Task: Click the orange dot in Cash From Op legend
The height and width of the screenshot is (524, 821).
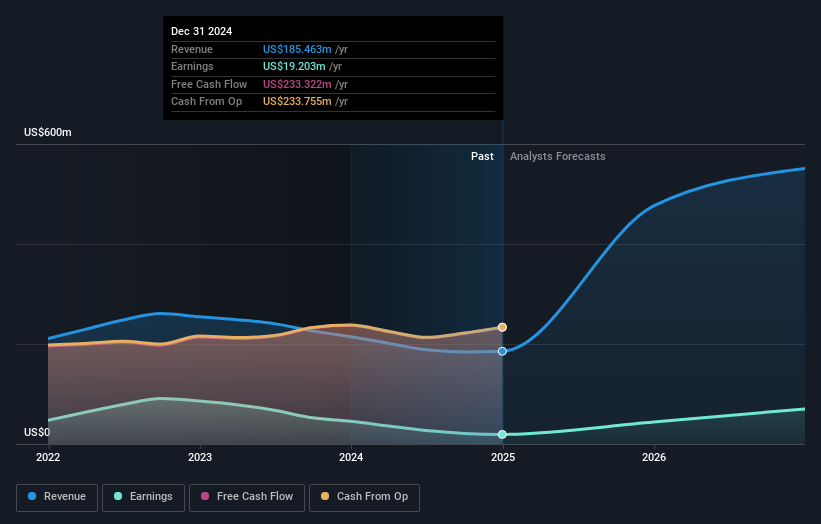Action: [x=325, y=496]
